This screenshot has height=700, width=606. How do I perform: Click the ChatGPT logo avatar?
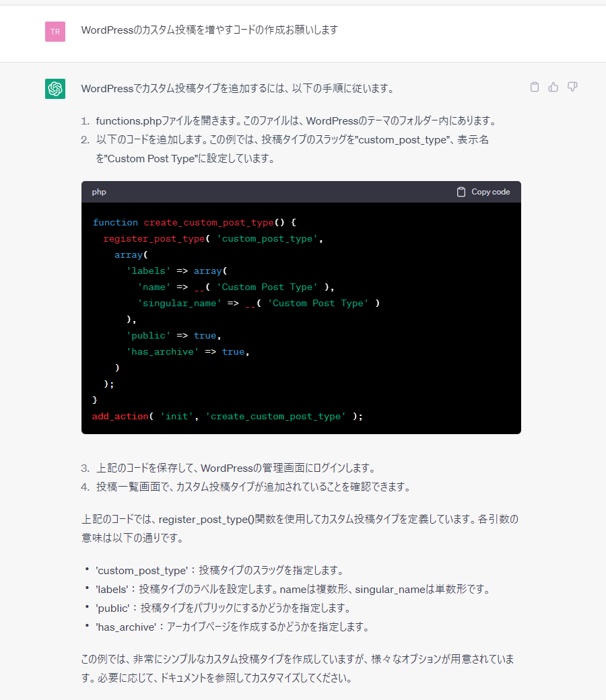[55, 88]
